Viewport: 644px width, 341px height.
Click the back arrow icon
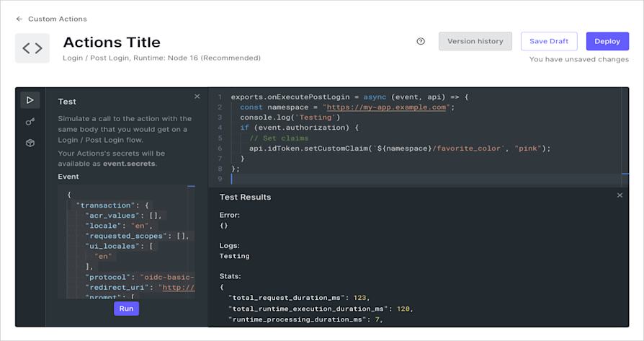coord(19,19)
